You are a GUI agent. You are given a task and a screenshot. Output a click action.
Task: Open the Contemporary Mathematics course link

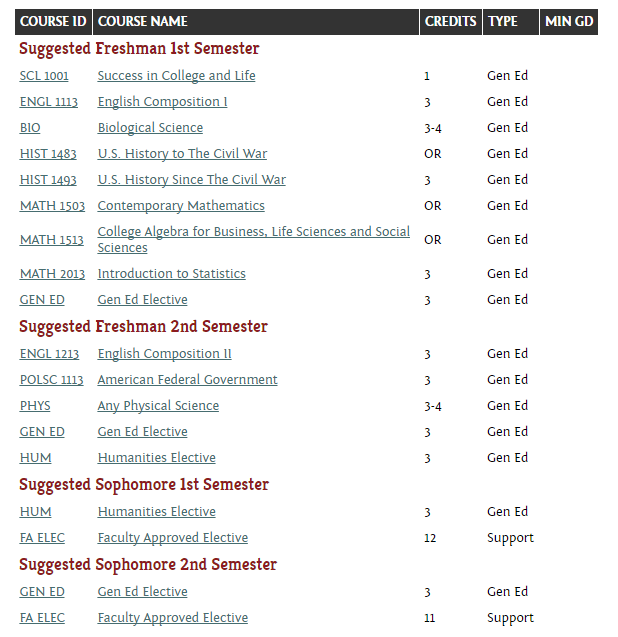181,206
